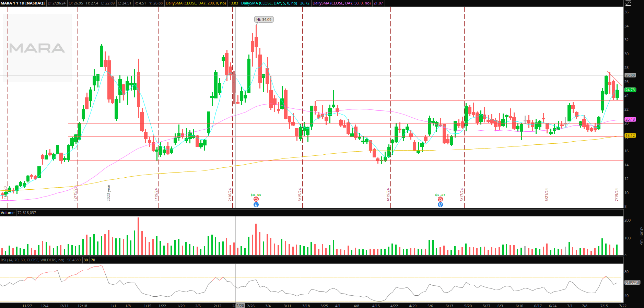Open the price axis settings icon
Screen dimensions: 644x308
628,3
